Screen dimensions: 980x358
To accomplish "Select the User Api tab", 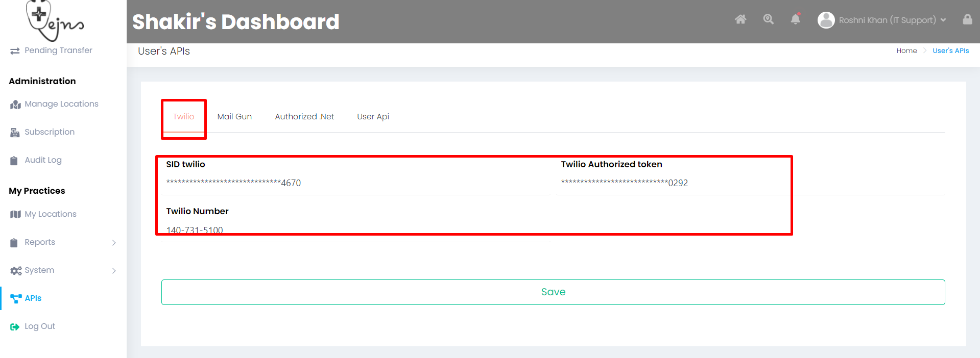I will (x=373, y=117).
